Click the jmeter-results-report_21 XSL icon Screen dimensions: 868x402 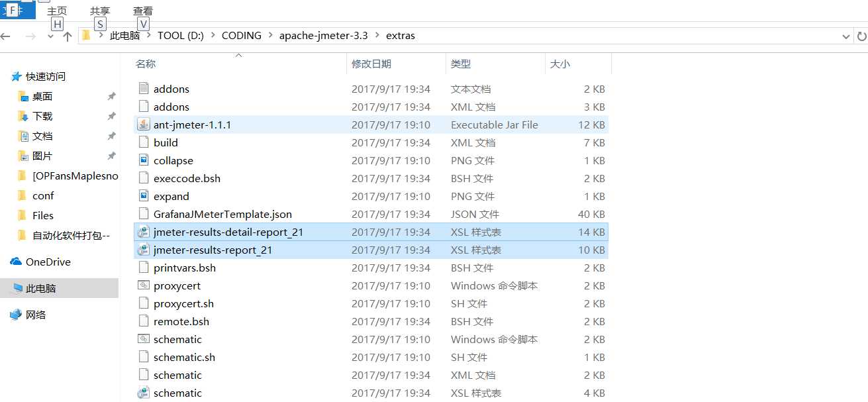pos(143,250)
